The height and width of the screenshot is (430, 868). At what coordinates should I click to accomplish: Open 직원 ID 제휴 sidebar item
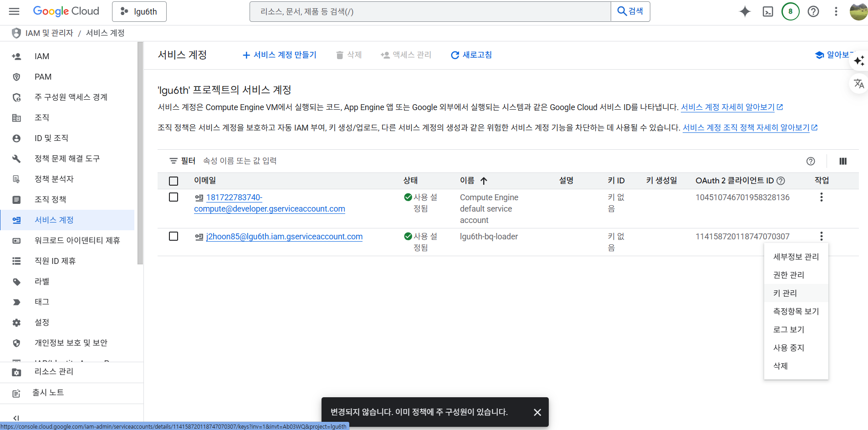(x=67, y=261)
